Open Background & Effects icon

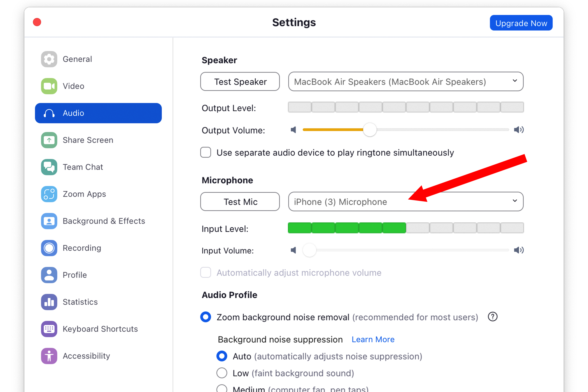(x=49, y=221)
